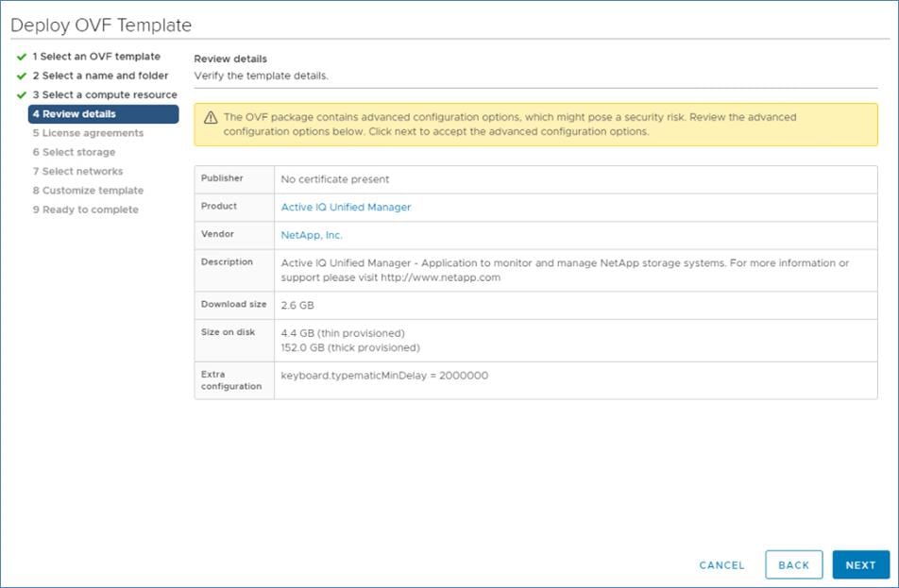899x588 pixels.
Task: Click the Description row label
Action: point(227,261)
